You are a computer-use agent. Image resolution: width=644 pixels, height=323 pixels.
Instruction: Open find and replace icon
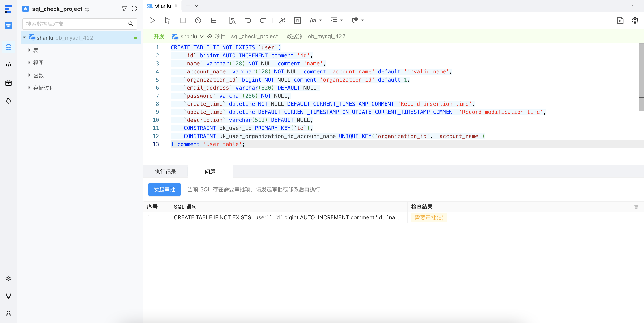(x=232, y=20)
